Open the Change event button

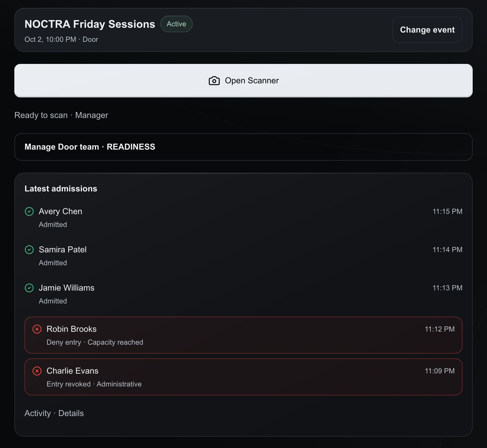(427, 30)
